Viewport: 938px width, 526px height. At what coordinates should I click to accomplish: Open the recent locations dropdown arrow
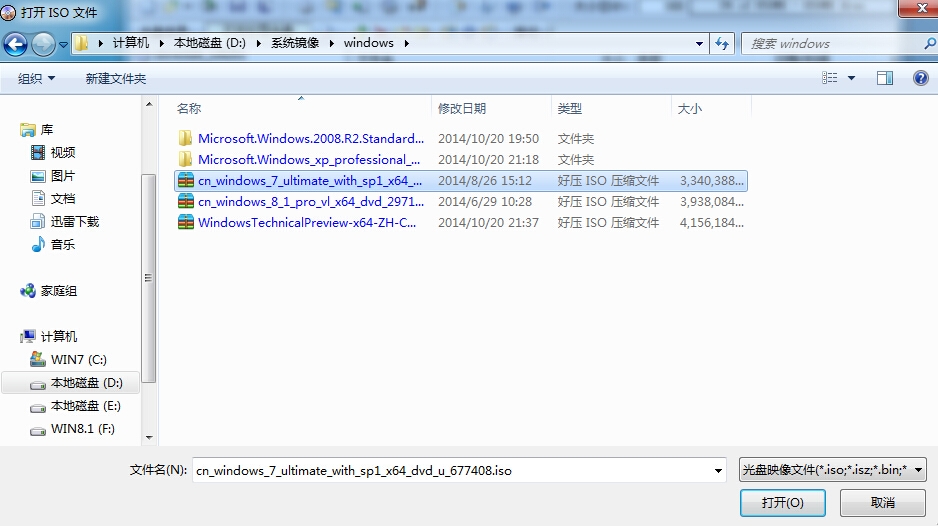click(x=63, y=44)
